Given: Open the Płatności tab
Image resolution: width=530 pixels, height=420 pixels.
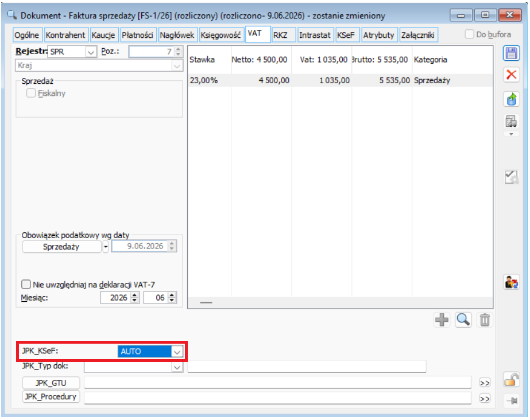Looking at the screenshot, I should click(x=137, y=35).
